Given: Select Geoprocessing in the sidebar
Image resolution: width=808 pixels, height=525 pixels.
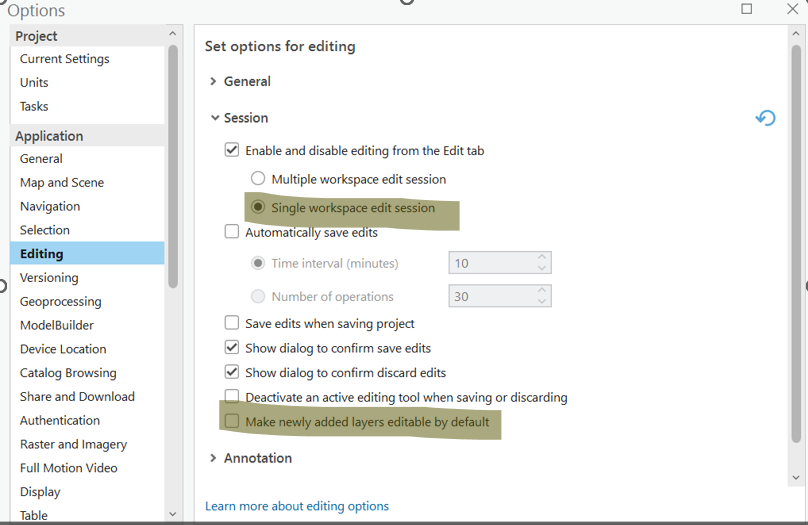Looking at the screenshot, I should tap(60, 301).
